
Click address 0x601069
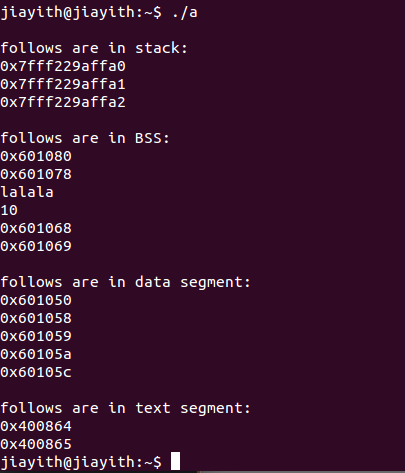coord(36,246)
